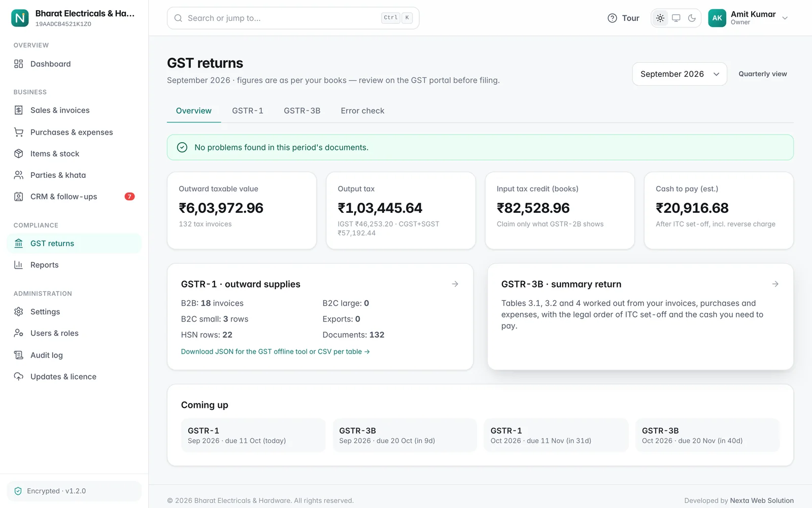Viewport: 812px width, 508px height.
Task: Click the Input tax credit card
Action: click(560, 210)
